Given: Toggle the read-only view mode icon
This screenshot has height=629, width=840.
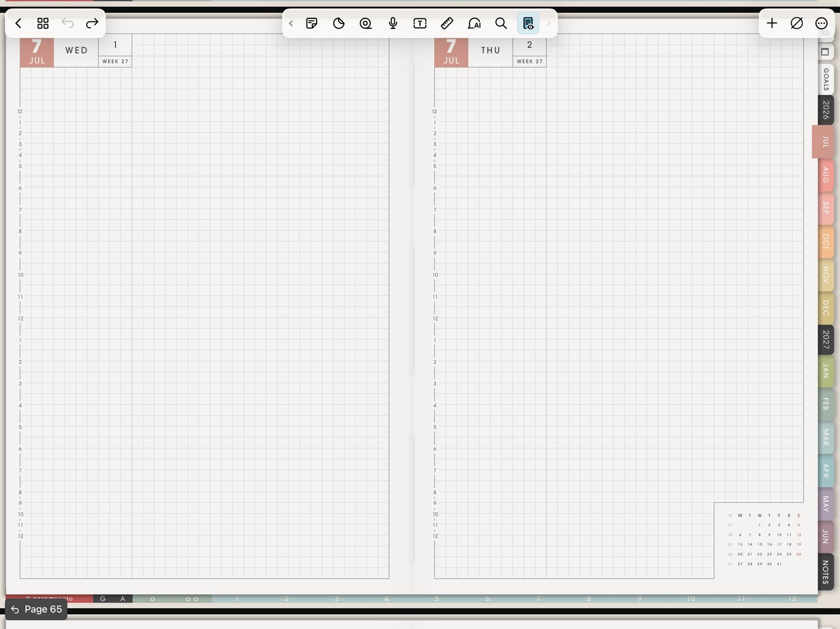Looking at the screenshot, I should pyautogui.click(x=528, y=23).
